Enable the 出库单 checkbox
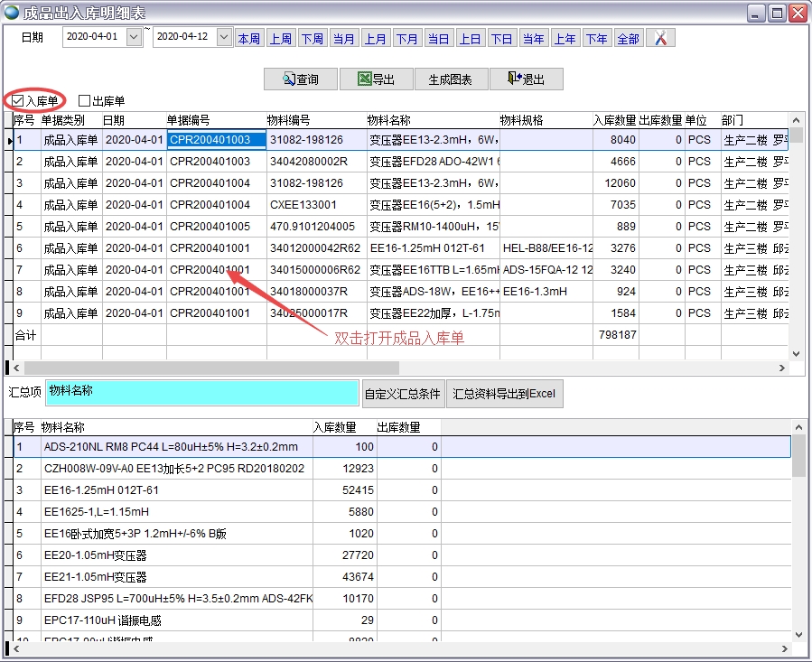This screenshot has height=662, width=812. pos(85,101)
